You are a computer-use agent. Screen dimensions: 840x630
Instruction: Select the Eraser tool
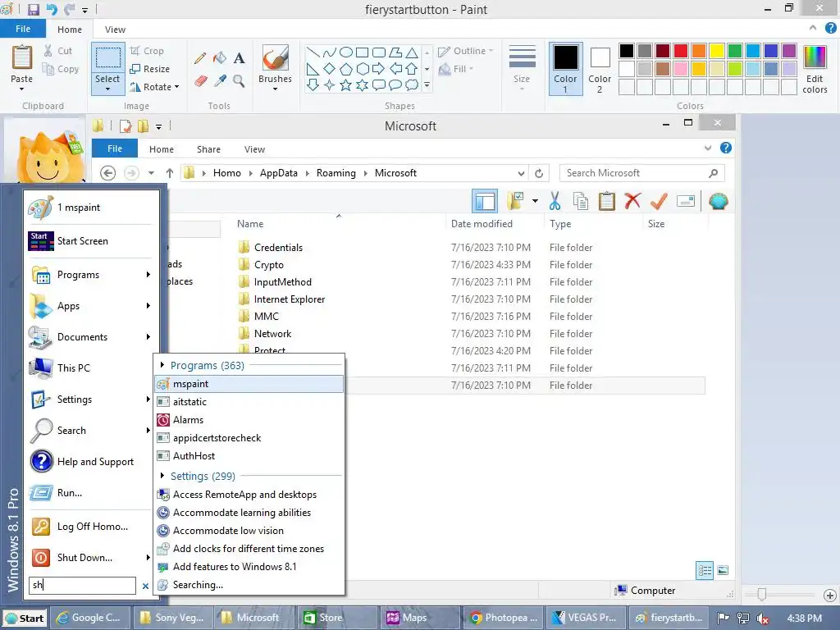coord(200,81)
